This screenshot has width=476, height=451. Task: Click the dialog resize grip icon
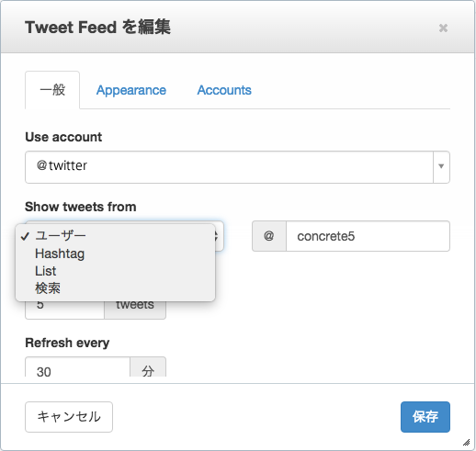click(467, 442)
